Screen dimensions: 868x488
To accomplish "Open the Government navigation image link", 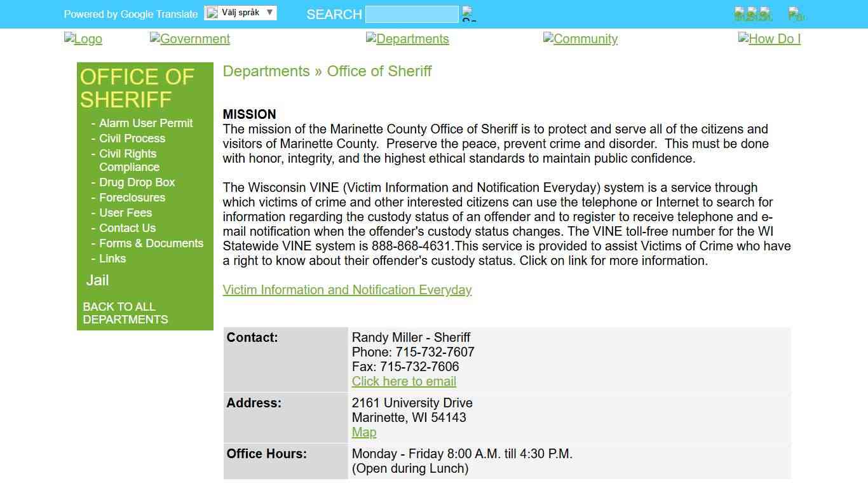I will point(189,39).
